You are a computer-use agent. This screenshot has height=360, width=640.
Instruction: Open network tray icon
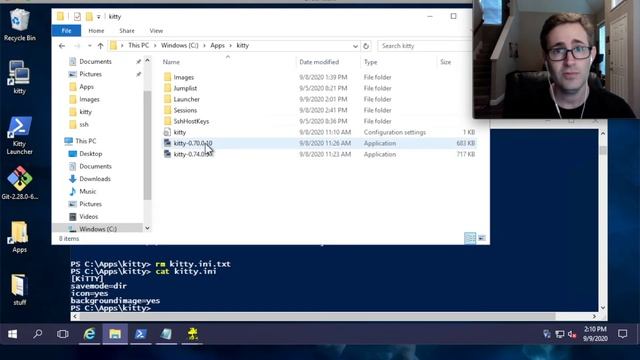coord(560,334)
